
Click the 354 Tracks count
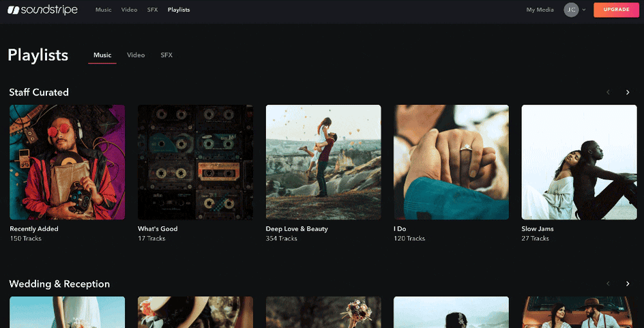tap(281, 239)
